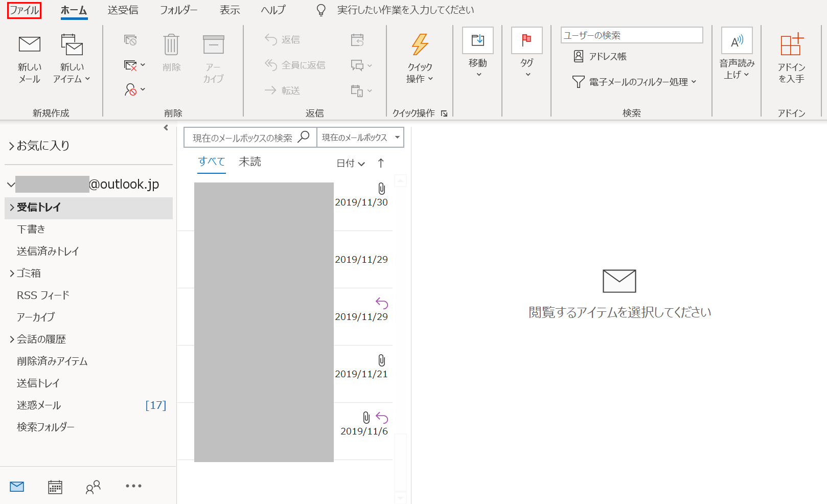The image size is (827, 504).
Task: Open the 現在のメールボックス scope dropdown
Action: [x=360, y=138]
